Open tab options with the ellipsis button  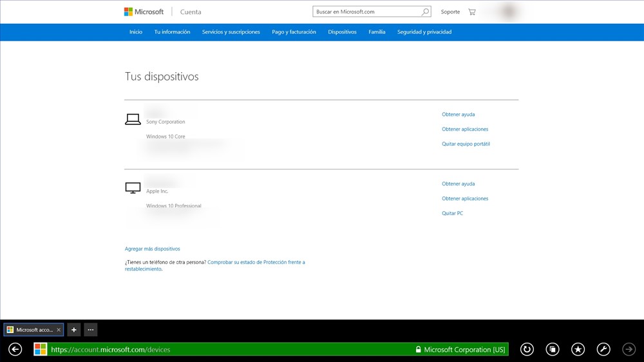(x=91, y=330)
